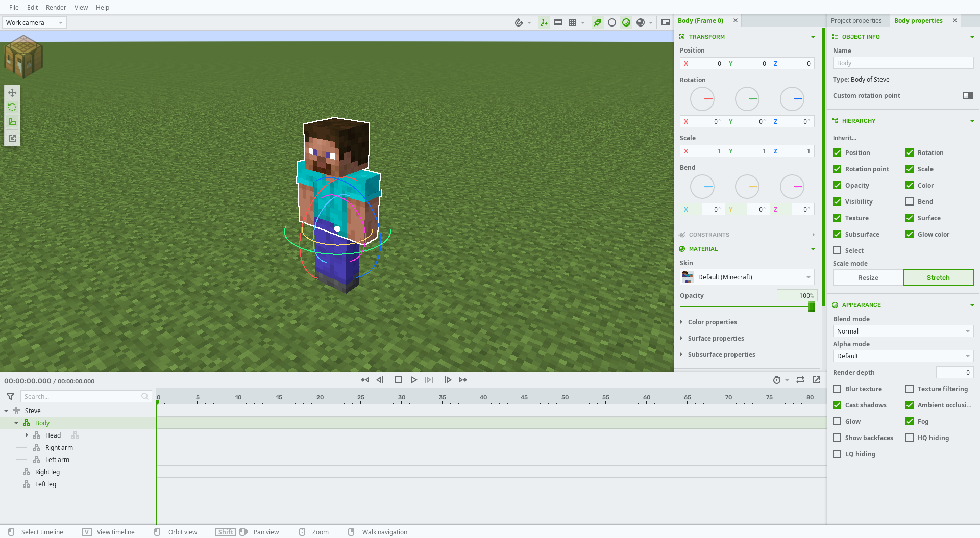The width and height of the screenshot is (980, 538).
Task: Select the move tool in viewport
Action: point(12,93)
